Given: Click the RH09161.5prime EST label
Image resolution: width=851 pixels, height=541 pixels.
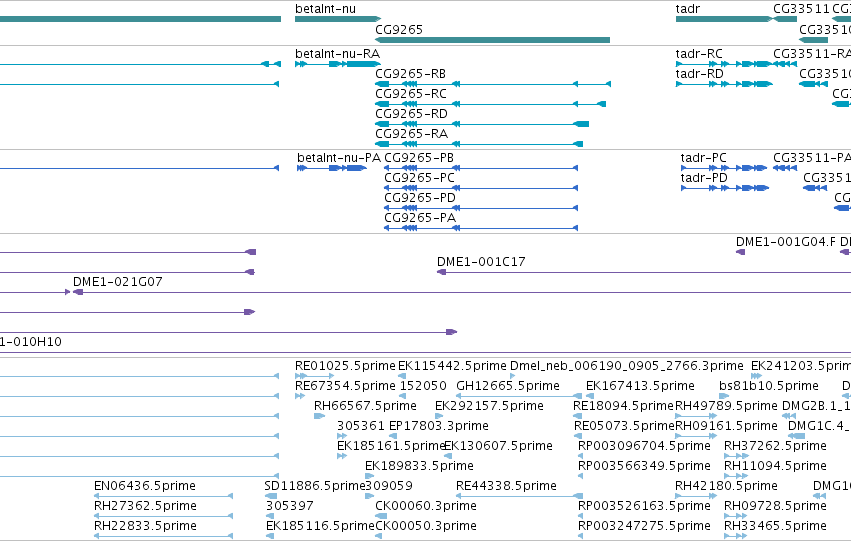Looking at the screenshot, I should pos(726,427).
